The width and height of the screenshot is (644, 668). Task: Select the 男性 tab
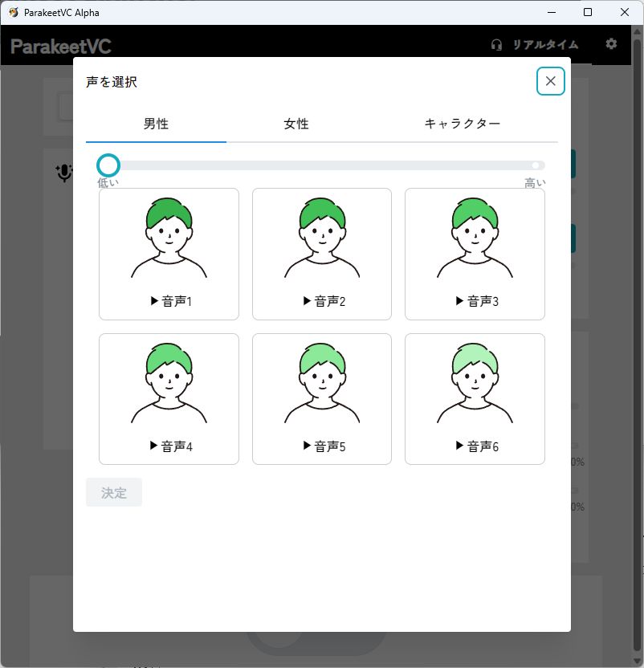coord(156,124)
